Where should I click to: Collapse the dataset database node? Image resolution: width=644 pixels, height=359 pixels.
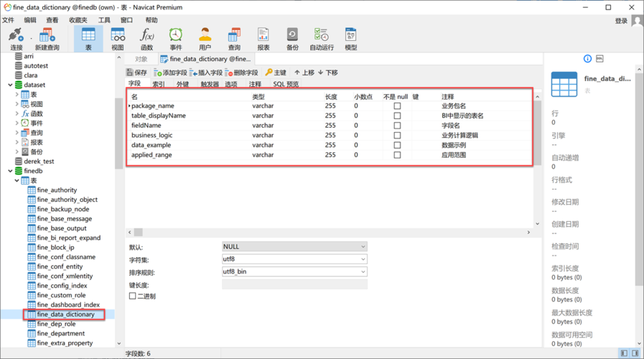(10, 85)
